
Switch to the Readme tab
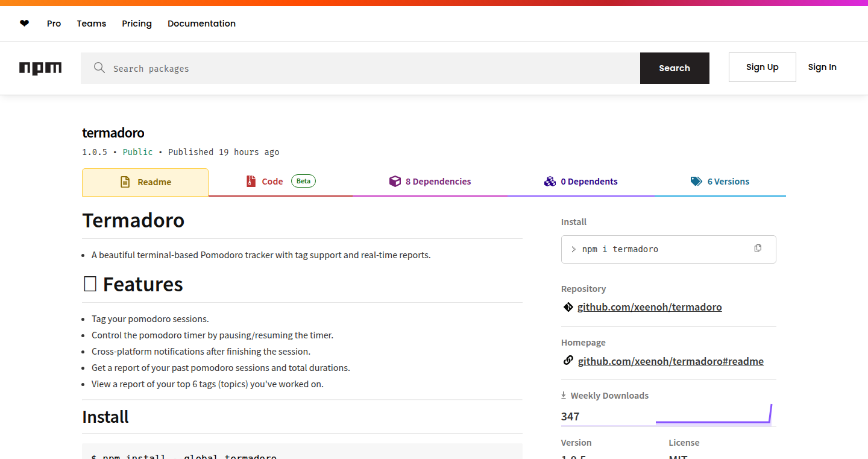tap(145, 182)
